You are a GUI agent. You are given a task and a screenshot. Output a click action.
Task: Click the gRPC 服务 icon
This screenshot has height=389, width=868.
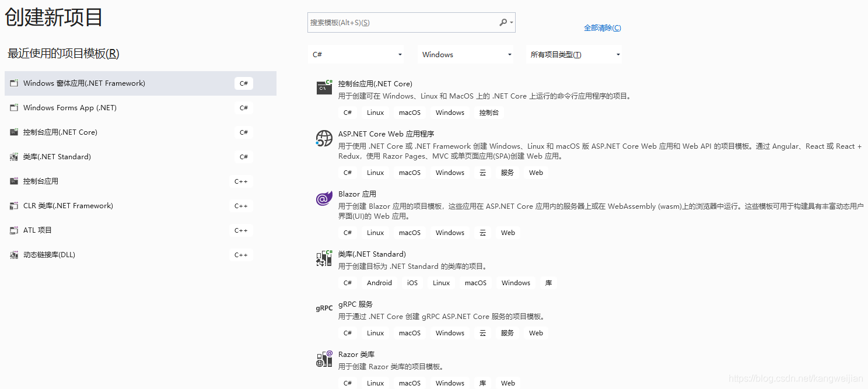tap(324, 308)
